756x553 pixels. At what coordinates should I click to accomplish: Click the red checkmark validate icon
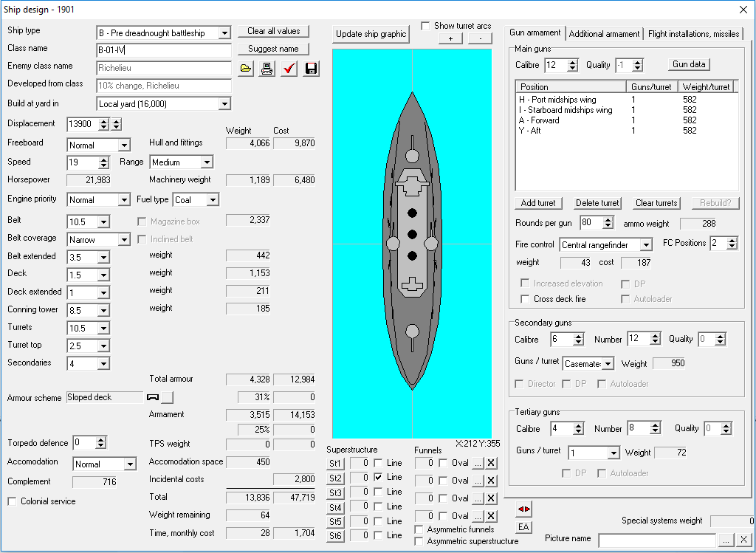click(289, 69)
